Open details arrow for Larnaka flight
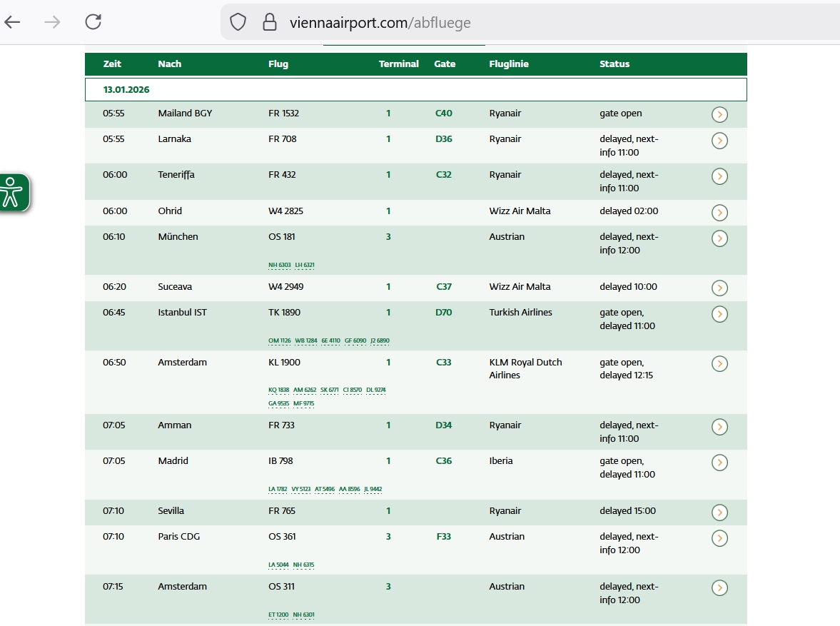 point(719,141)
